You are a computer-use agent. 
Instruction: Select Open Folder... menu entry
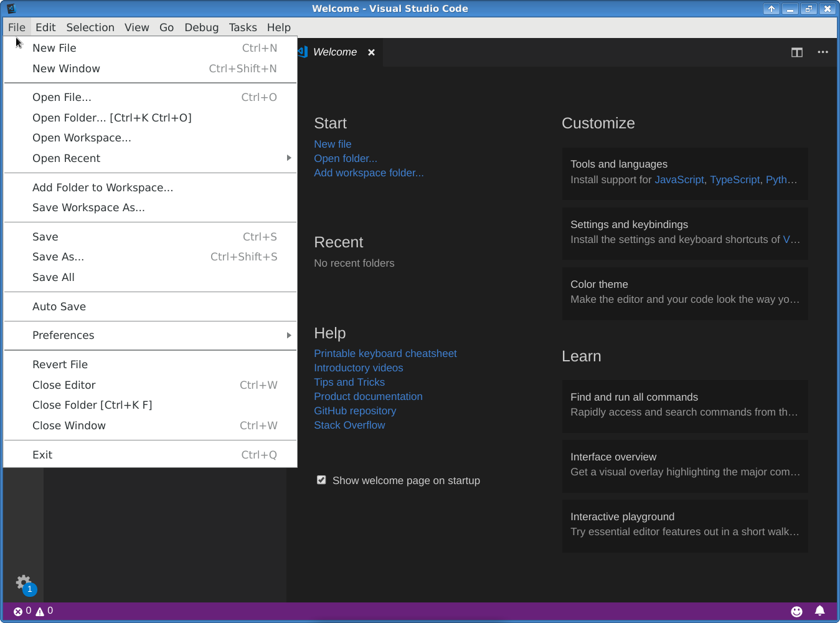coord(150,118)
